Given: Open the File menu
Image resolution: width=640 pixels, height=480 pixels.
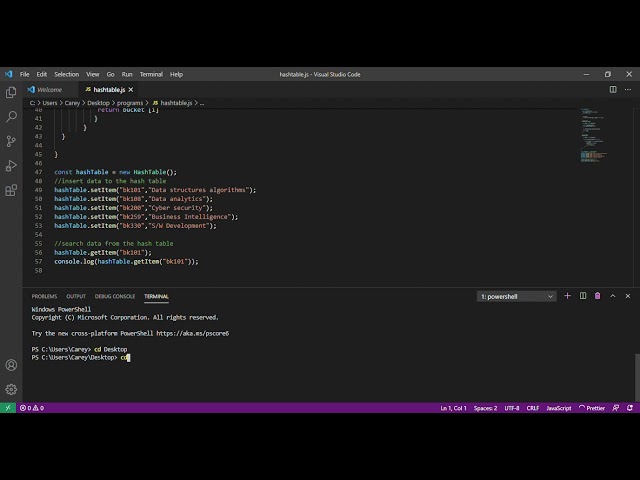Looking at the screenshot, I should tap(24, 74).
